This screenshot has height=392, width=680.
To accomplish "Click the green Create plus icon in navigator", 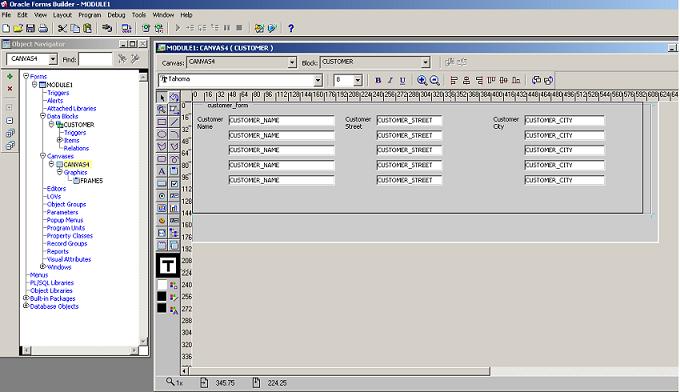I will [x=10, y=77].
